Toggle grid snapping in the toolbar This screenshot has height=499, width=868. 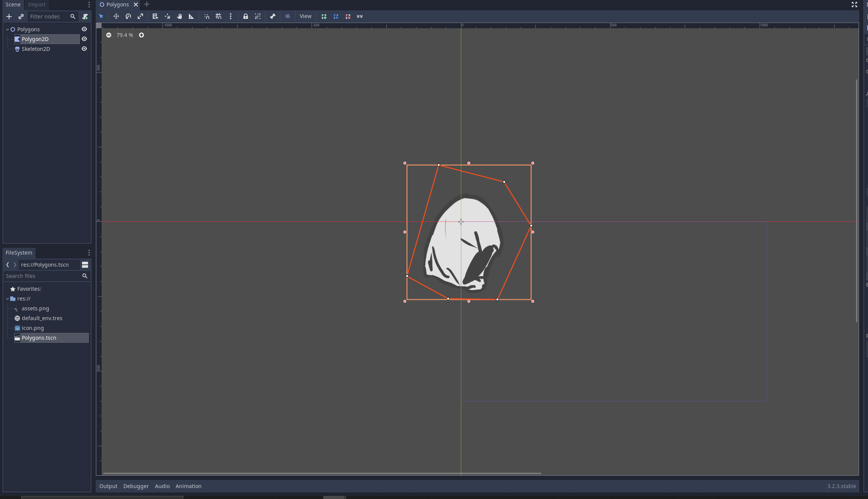click(218, 16)
